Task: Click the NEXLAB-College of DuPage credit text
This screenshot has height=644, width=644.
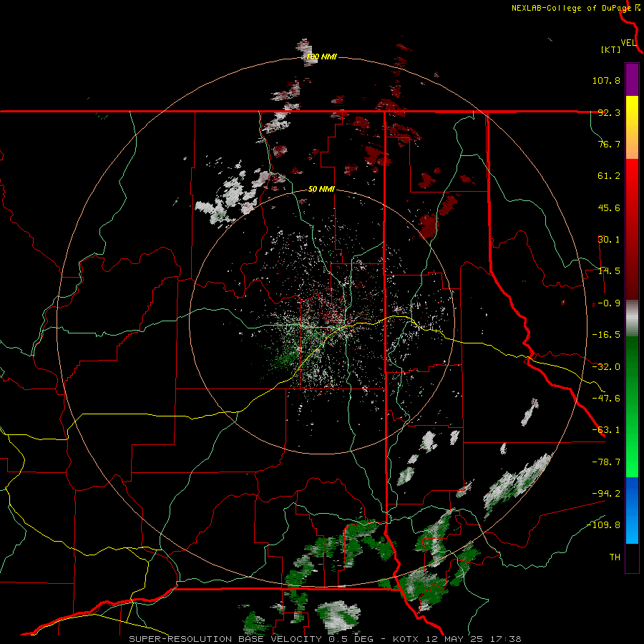Action: click(571, 8)
